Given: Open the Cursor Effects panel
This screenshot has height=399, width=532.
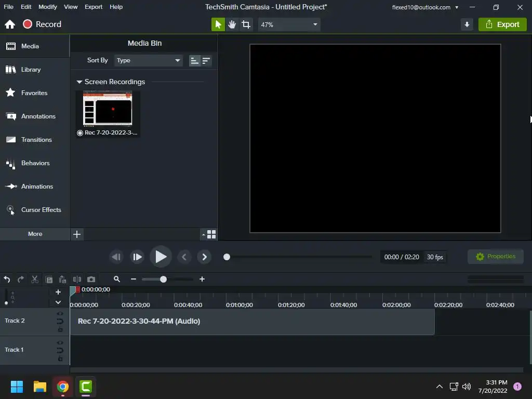Looking at the screenshot, I should (x=35, y=210).
